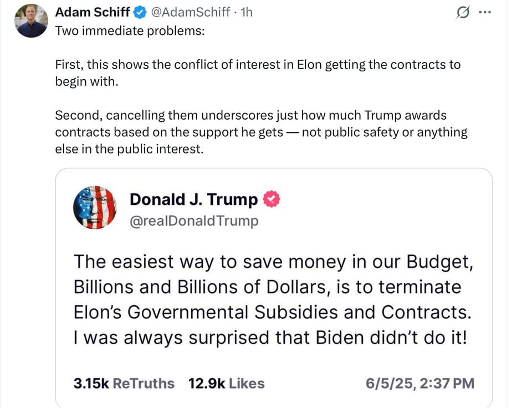View the 3.15k ReTruths count
Image resolution: width=532 pixels, height=408 pixels.
124,383
